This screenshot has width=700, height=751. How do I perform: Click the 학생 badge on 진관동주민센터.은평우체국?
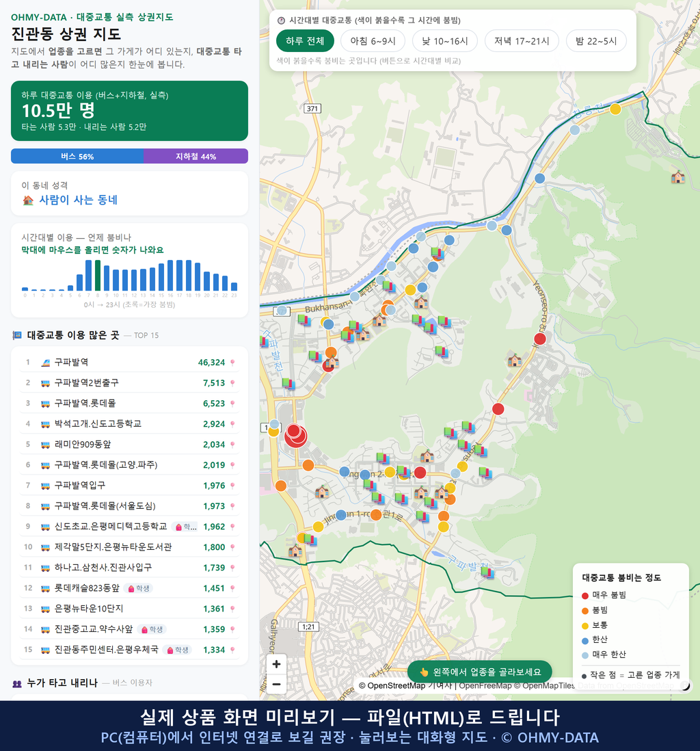178,650
